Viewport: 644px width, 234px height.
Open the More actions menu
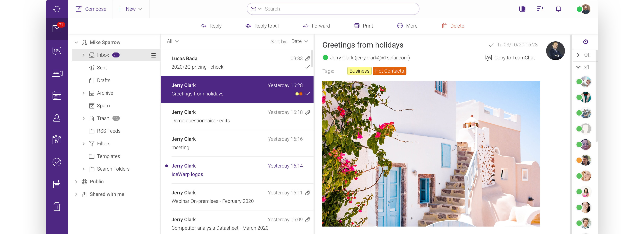coord(407,26)
